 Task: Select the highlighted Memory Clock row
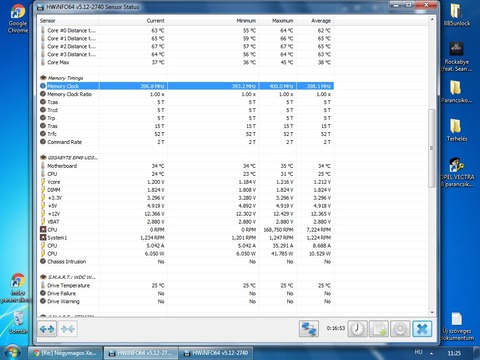tap(186, 86)
